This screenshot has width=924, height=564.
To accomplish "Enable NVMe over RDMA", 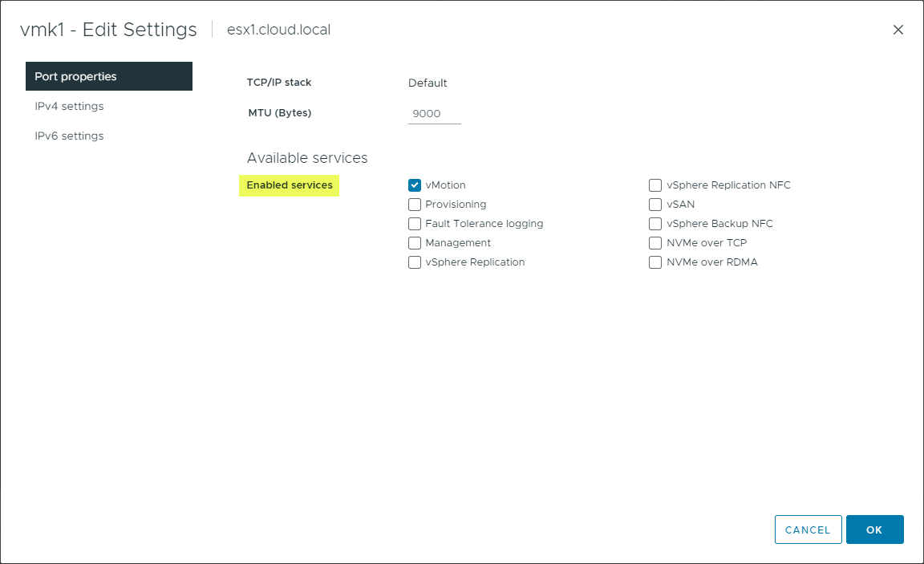I will click(x=655, y=262).
